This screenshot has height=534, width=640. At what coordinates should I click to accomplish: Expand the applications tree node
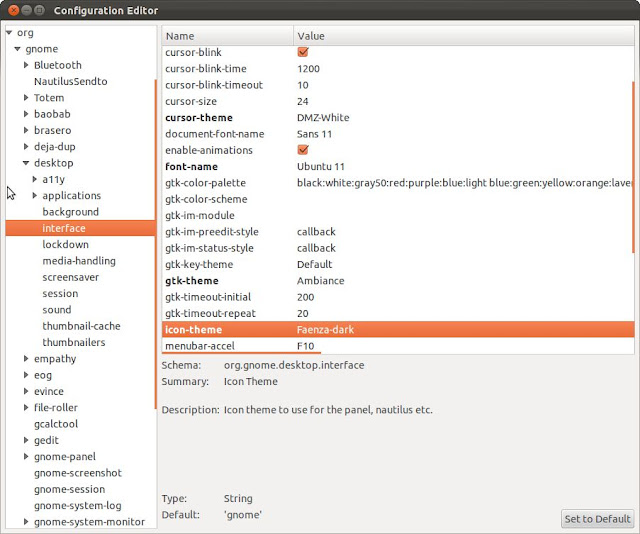click(x=34, y=196)
